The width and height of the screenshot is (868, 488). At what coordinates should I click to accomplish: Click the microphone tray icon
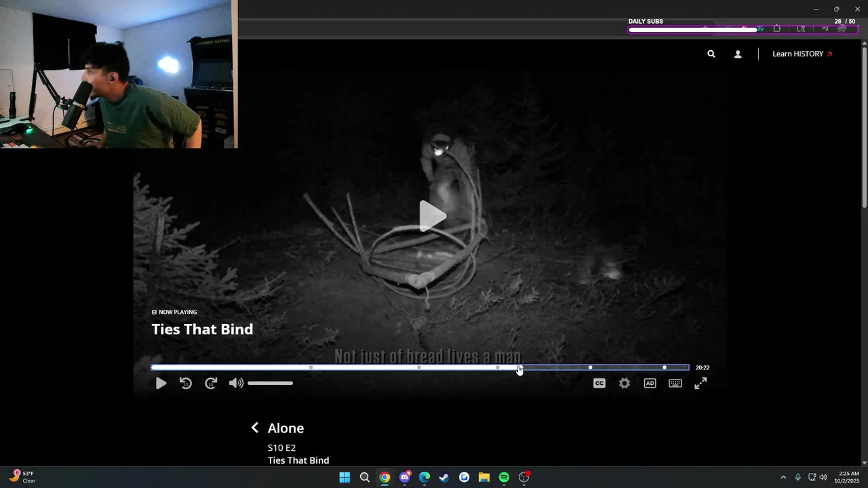click(798, 477)
